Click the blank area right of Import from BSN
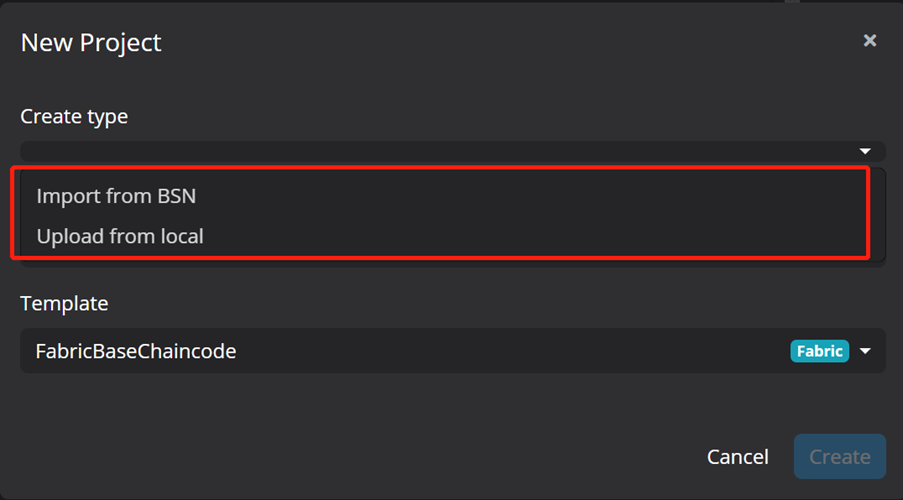Image resolution: width=903 pixels, height=500 pixels. 530,196
